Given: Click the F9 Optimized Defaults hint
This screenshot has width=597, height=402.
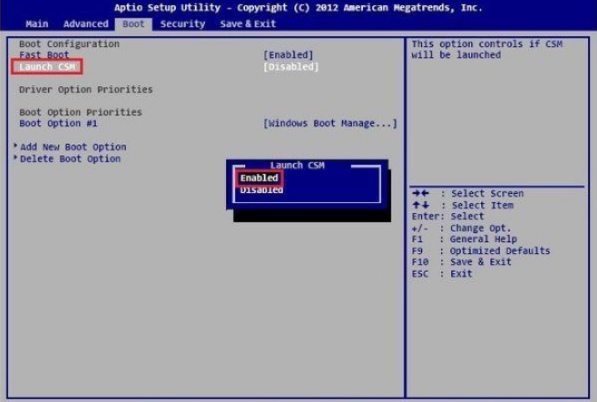Looking at the screenshot, I should (481, 251).
